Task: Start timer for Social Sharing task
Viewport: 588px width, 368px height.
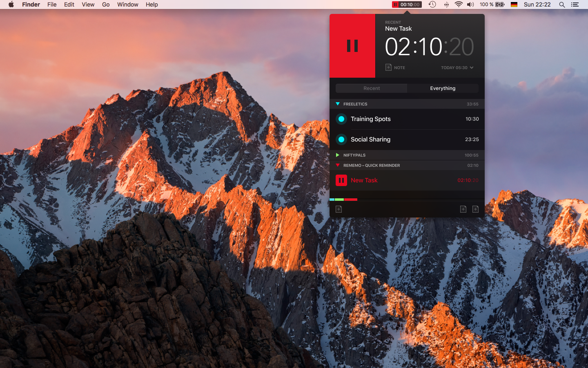Action: coord(341,139)
